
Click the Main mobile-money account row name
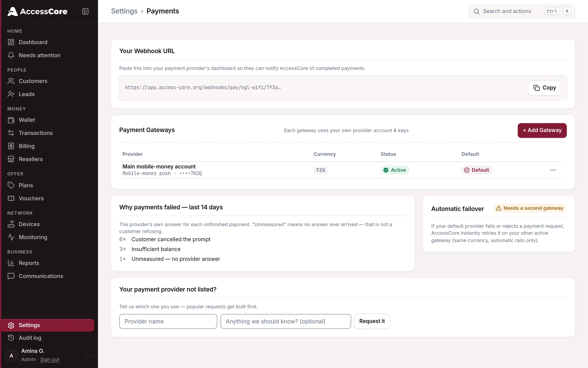coord(159,166)
